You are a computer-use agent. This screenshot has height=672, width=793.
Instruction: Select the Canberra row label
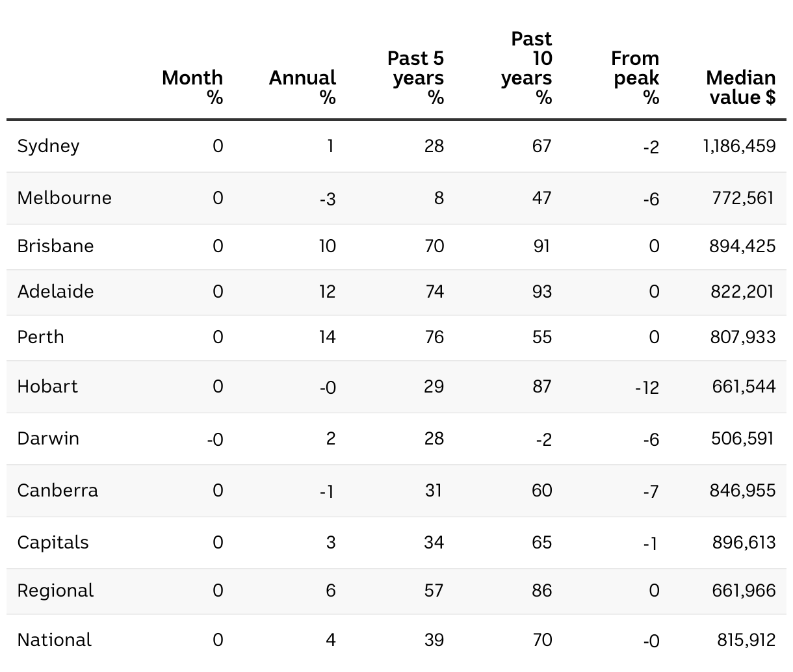click(57, 490)
